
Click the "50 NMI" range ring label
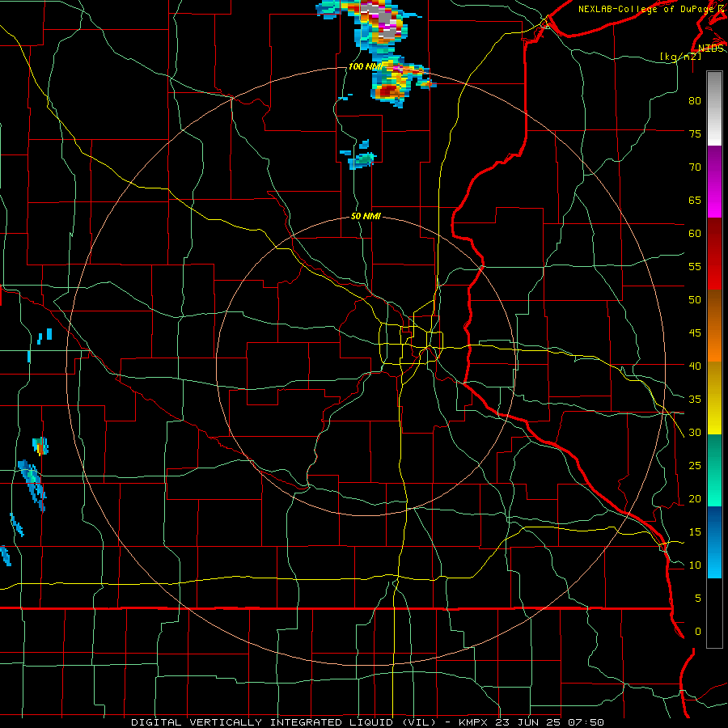(366, 216)
